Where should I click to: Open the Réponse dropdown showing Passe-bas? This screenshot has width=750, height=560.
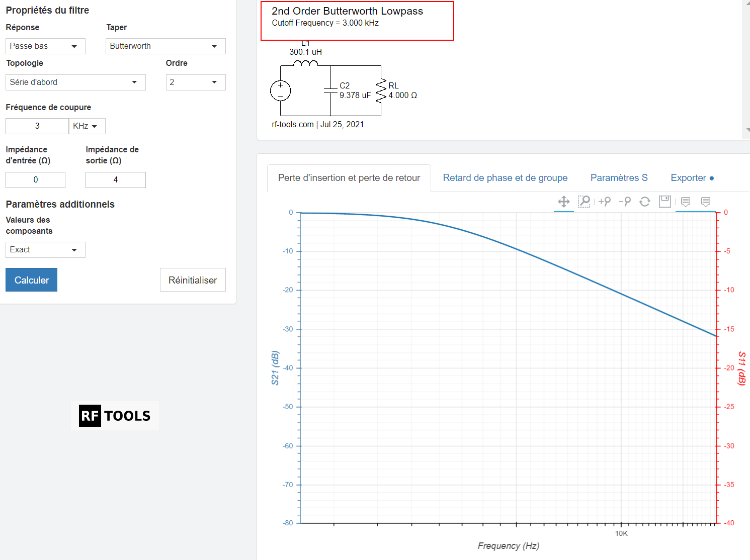pyautogui.click(x=45, y=46)
